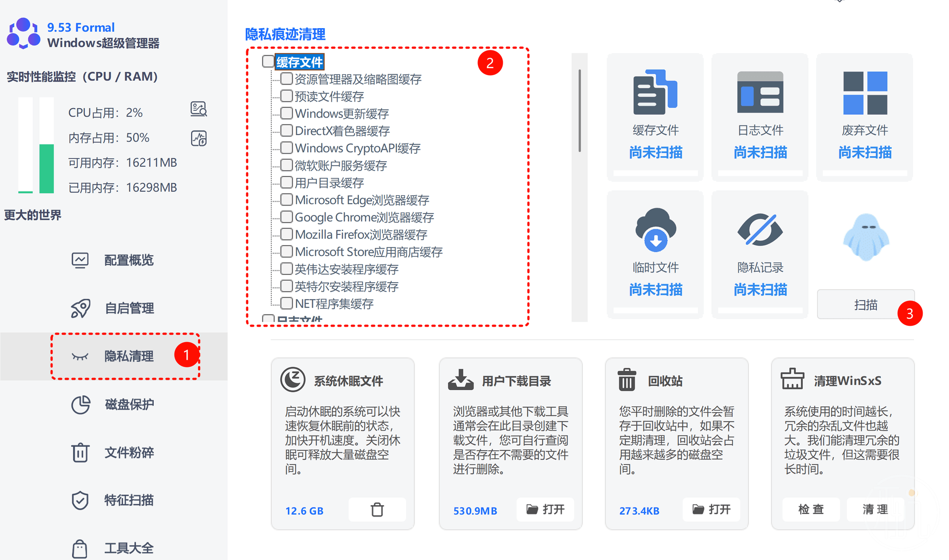Click the privacy records (隐私记录) eye icon

(x=760, y=229)
